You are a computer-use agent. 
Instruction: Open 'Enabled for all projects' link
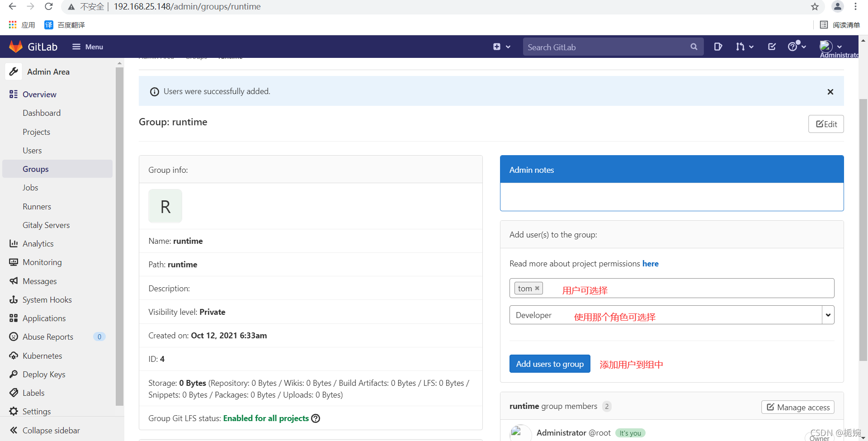[266, 418]
